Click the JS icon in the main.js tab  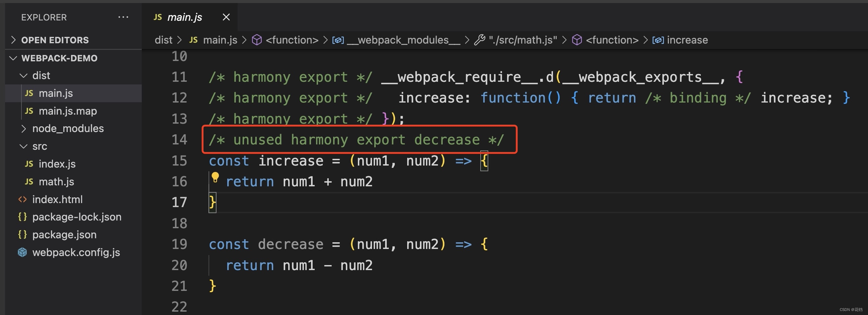click(158, 17)
